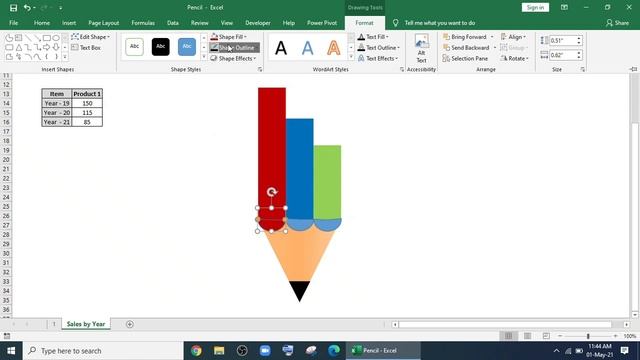Click Tell me what you want to do

440,23
